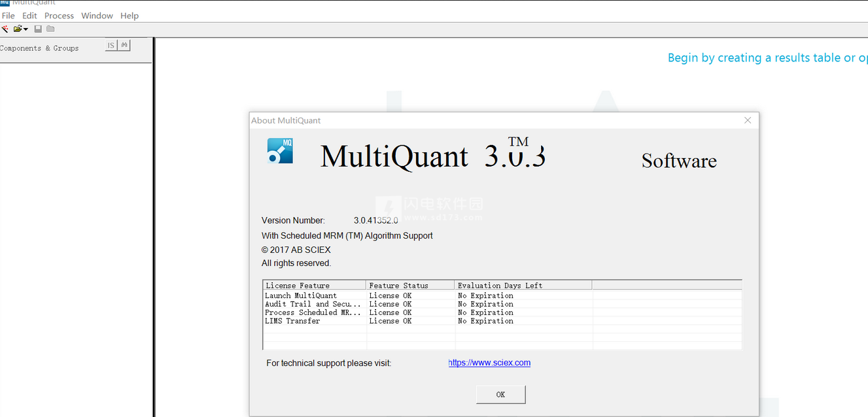
Task: Open the Help menu
Action: coord(130,16)
